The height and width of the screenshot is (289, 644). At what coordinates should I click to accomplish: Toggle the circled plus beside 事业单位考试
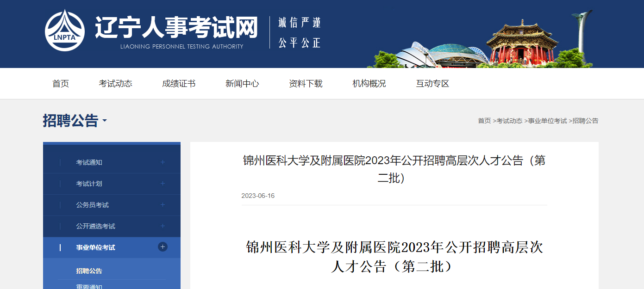tap(163, 247)
